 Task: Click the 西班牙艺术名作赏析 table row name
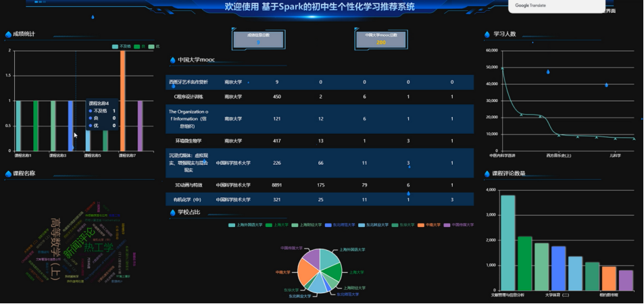point(189,82)
